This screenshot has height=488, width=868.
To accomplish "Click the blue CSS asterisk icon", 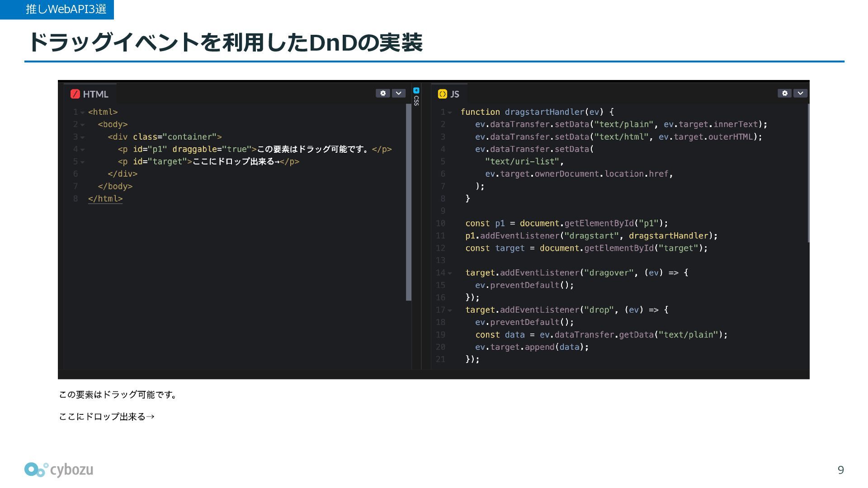I will pos(416,90).
